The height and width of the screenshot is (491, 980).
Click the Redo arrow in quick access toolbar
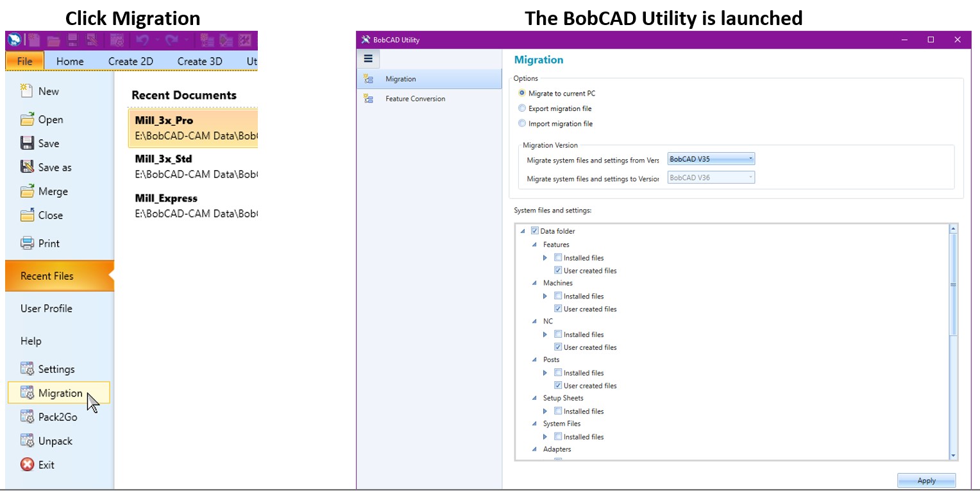pos(171,40)
